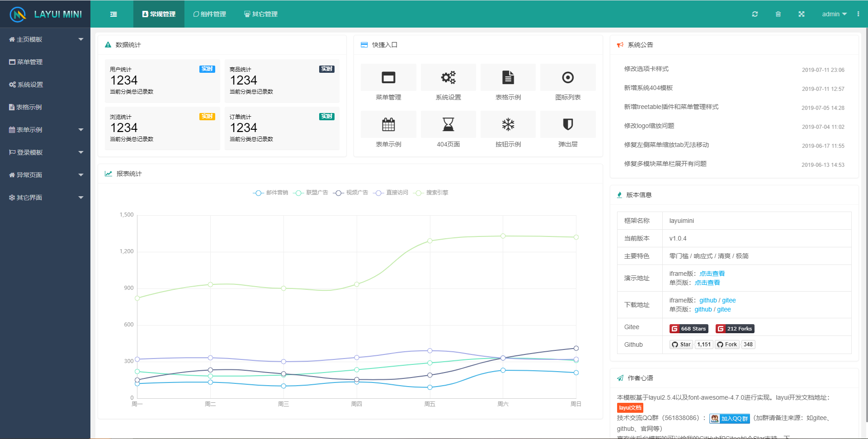Open the 按钮示例 snowflake shortcut icon
The width and height of the screenshot is (868, 439).
click(508, 124)
